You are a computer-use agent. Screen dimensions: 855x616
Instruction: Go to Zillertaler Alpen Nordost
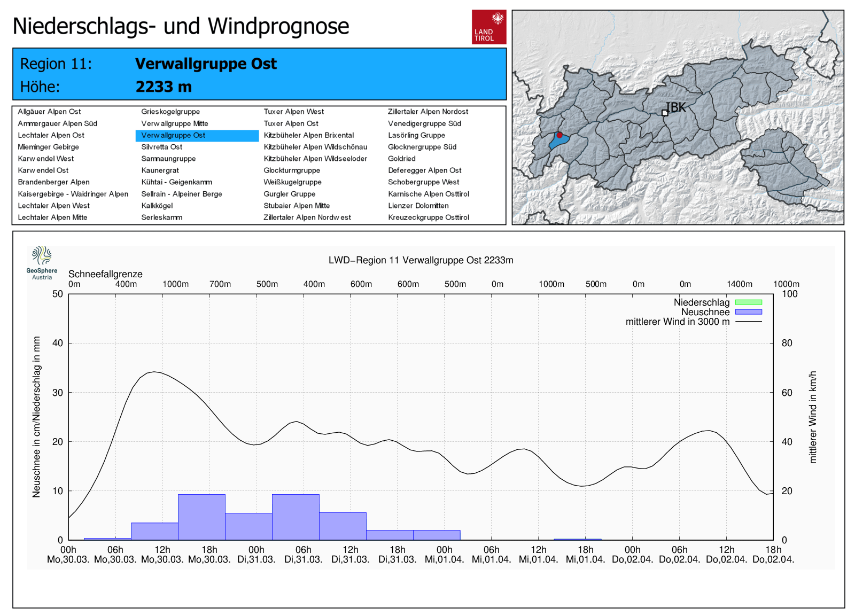pos(428,112)
